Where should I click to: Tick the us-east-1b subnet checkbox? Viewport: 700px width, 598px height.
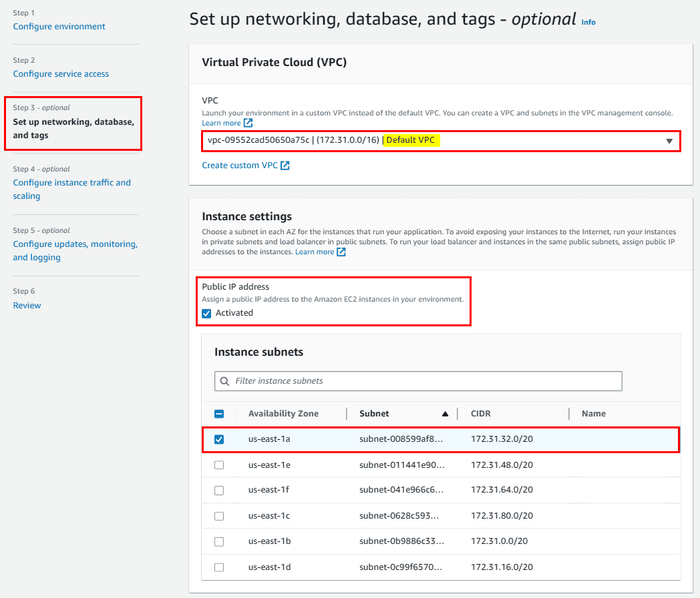(x=219, y=541)
